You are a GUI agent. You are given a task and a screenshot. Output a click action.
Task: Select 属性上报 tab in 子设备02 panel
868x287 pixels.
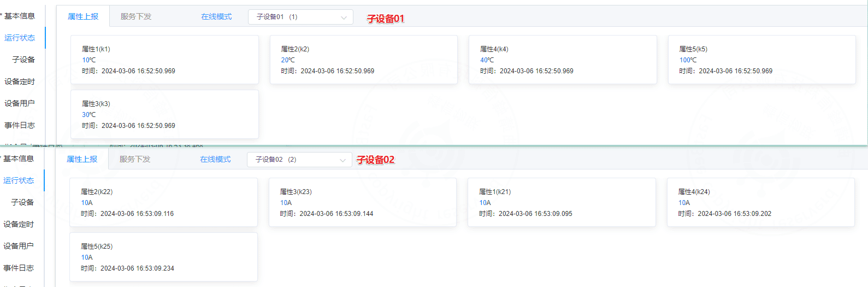[x=82, y=159]
